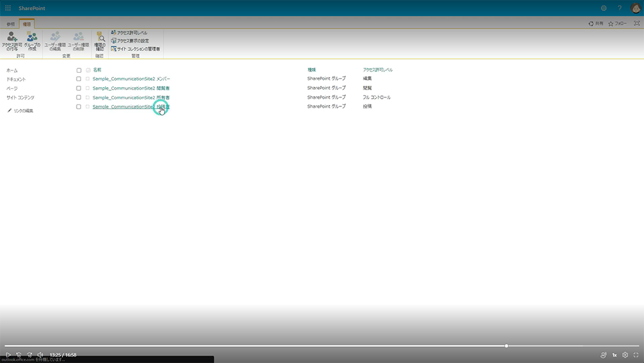
Task: Click the 共有 share button
Action: click(596, 24)
